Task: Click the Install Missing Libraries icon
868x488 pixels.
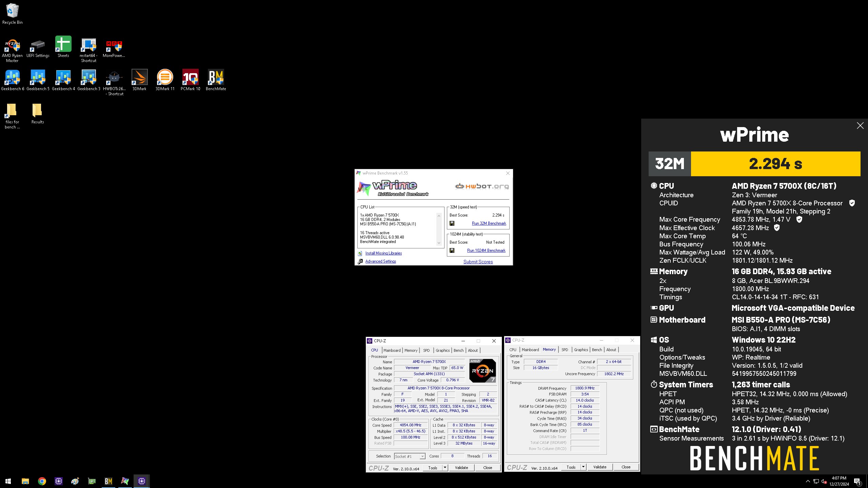Action: (x=360, y=253)
